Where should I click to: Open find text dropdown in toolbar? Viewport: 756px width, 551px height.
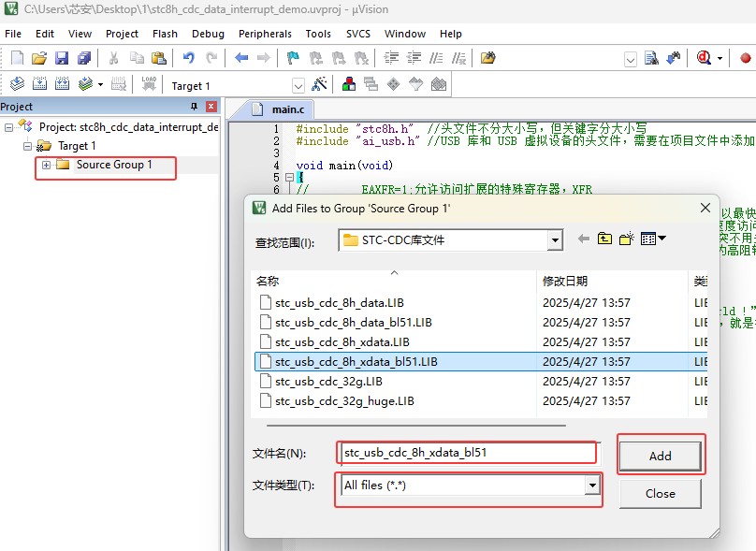[631, 59]
